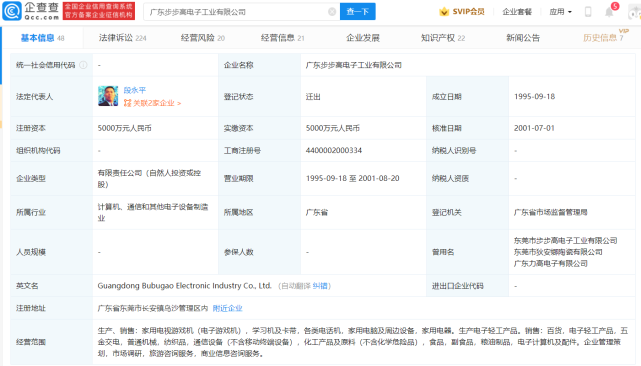The image size is (641, 366).
Task: Open notifications bell icon
Action: pyautogui.click(x=609, y=12)
